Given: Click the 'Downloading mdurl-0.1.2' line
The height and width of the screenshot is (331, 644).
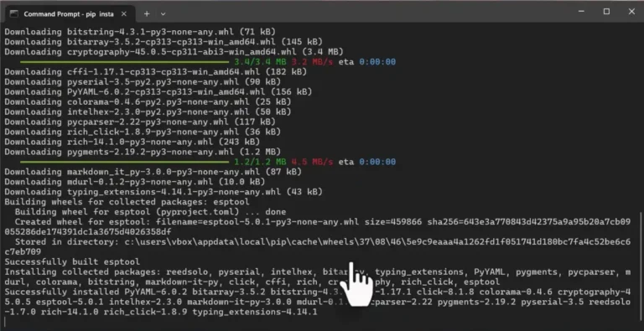Looking at the screenshot, I should (x=135, y=182).
